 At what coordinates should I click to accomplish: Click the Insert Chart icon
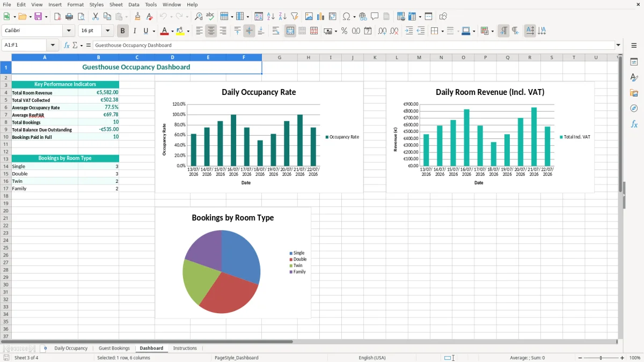(x=321, y=17)
